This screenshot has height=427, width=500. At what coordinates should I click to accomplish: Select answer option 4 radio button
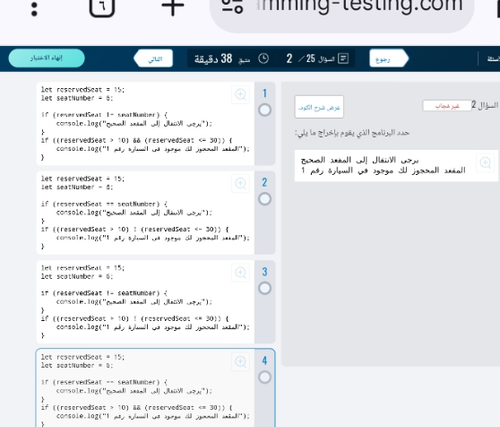click(265, 377)
